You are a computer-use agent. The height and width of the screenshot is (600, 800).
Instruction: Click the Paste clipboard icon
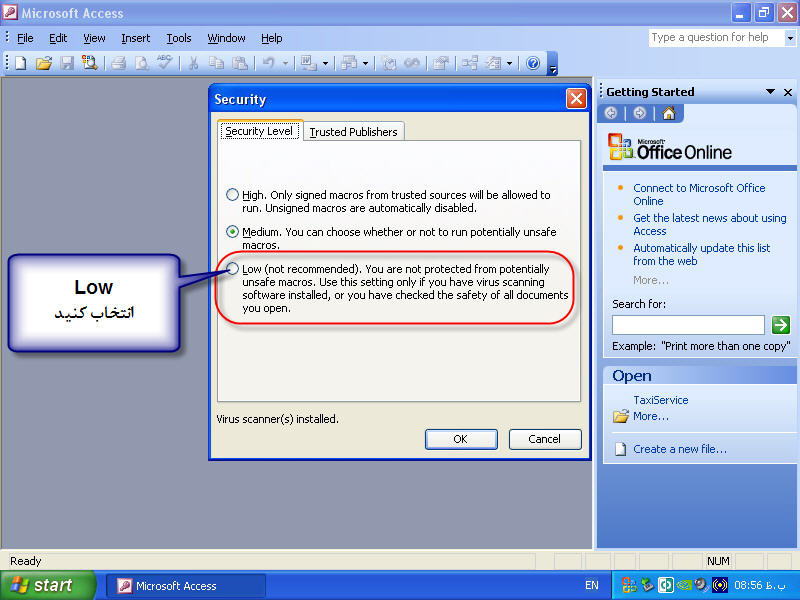(240, 63)
